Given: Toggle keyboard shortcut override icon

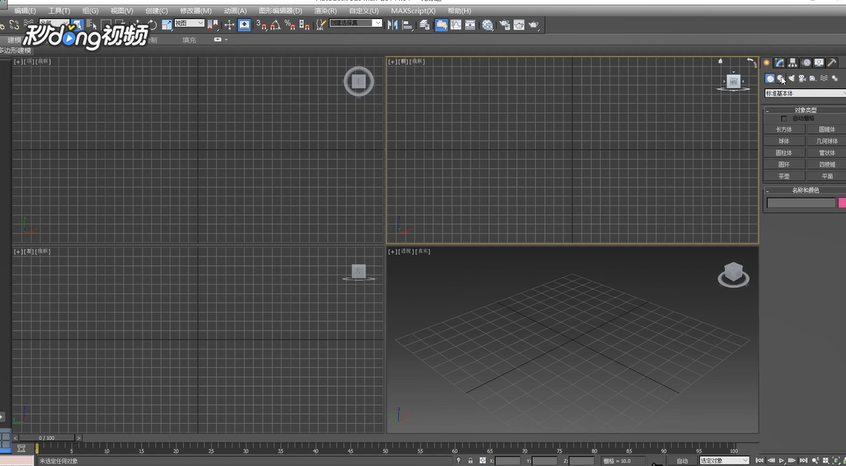Looking at the screenshot, I should (x=244, y=25).
